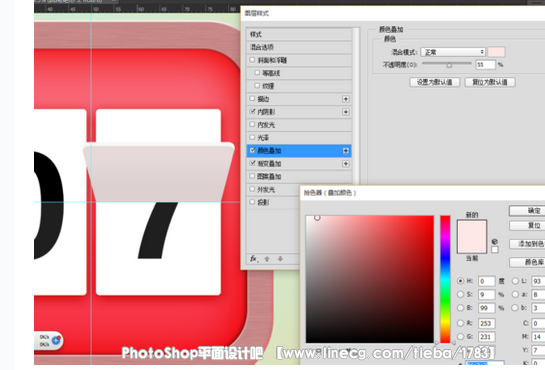This screenshot has width=545, height=370.
Task: Click the top horizontal ruler of the canvas
Action: (137, 9)
